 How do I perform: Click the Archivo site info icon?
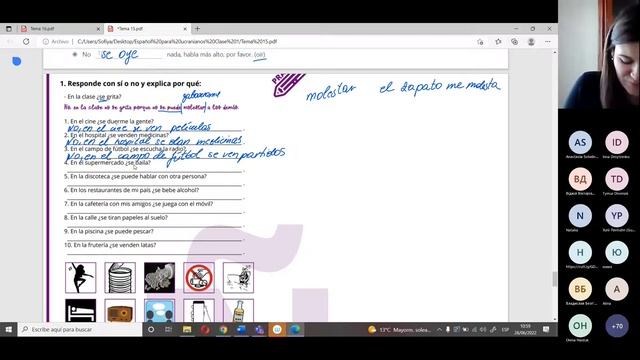[46, 42]
